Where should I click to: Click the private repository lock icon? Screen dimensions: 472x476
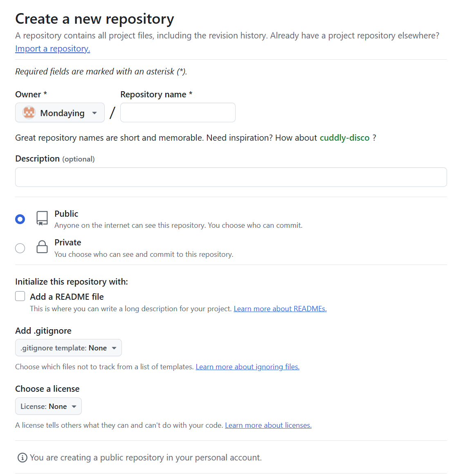tap(42, 247)
